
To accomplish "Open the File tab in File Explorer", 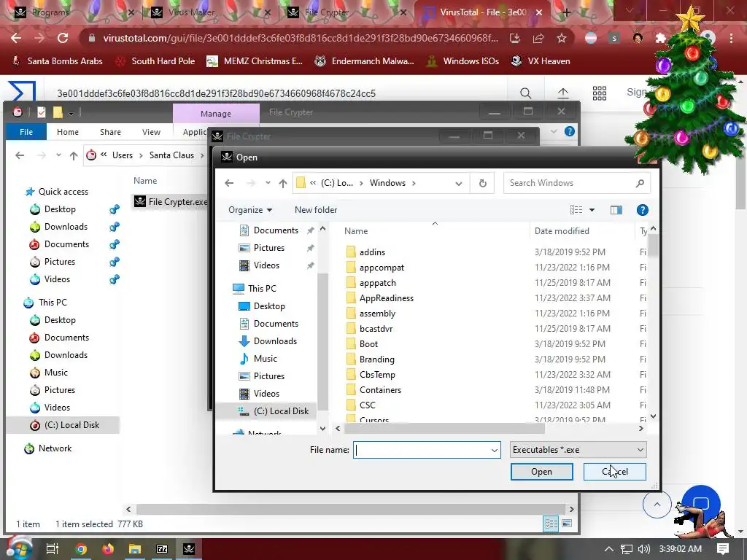I will tap(26, 132).
